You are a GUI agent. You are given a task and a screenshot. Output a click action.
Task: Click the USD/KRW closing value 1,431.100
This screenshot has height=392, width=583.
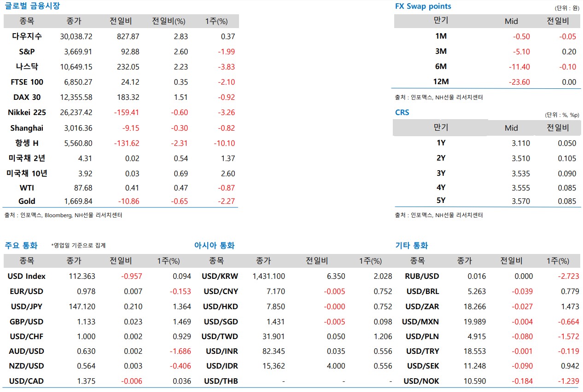tap(269, 276)
